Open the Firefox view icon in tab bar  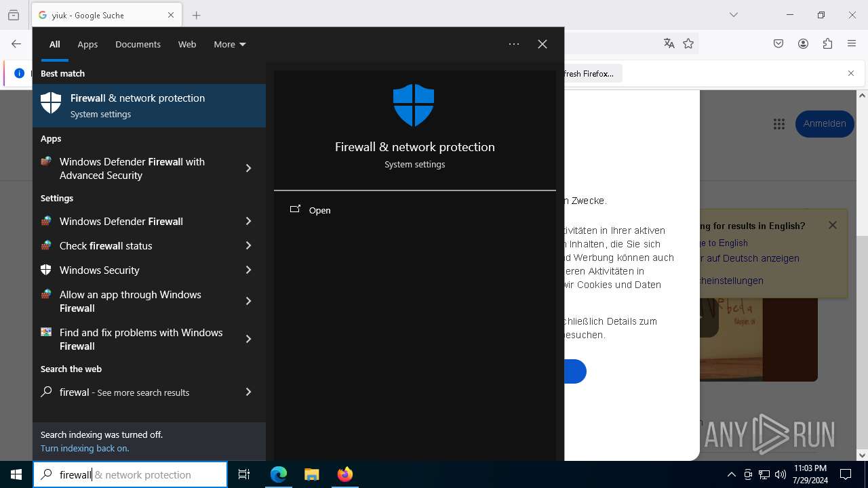pos(14,15)
